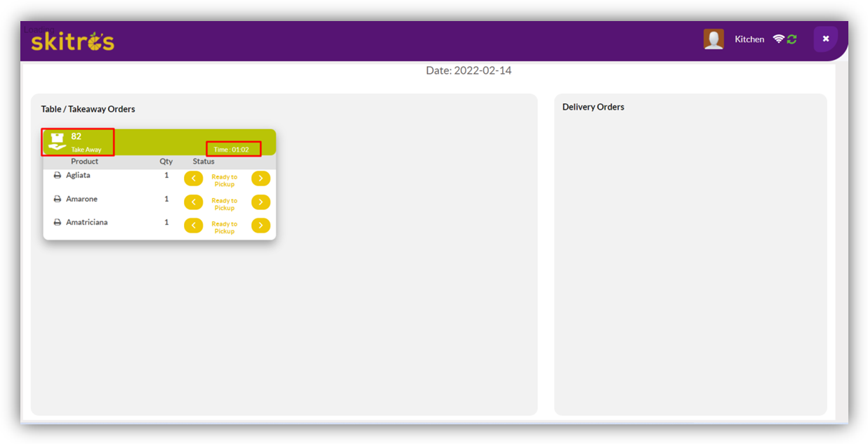This screenshot has height=444, width=868.
Task: Advance Amatriciana status with right arrow
Action: click(x=261, y=226)
